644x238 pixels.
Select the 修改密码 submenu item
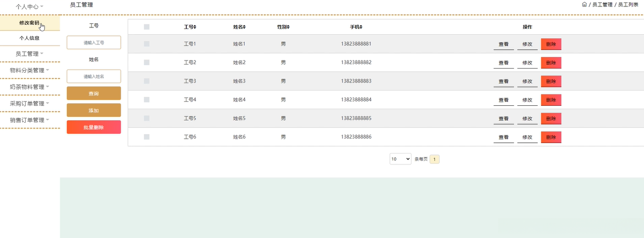(30, 23)
